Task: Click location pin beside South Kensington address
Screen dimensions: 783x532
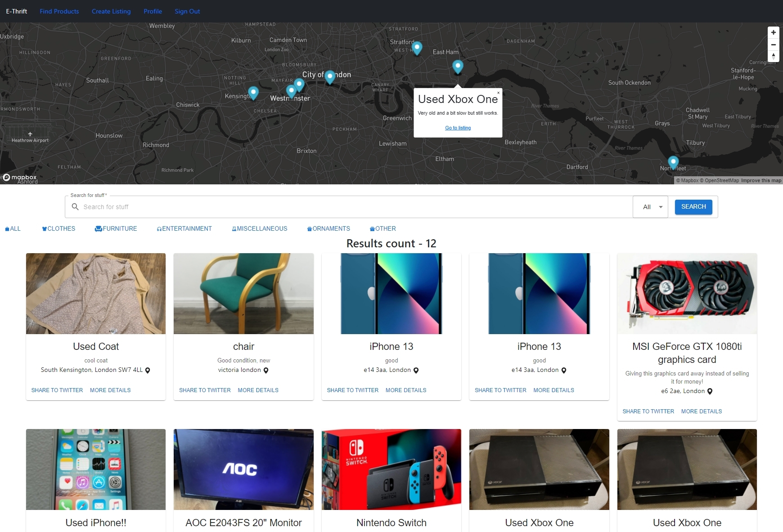Action: pos(148,371)
